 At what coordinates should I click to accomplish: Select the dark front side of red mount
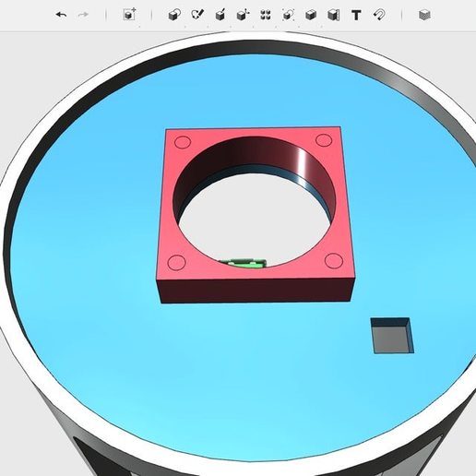[x=256, y=291]
